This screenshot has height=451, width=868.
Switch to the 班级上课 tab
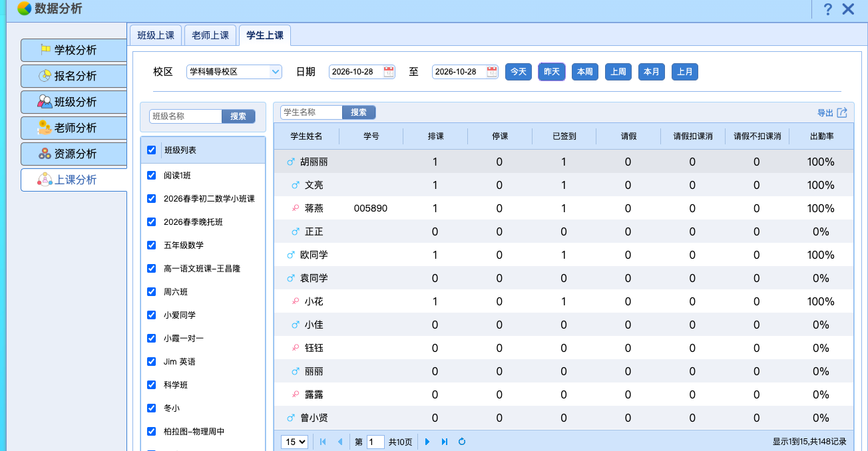155,35
